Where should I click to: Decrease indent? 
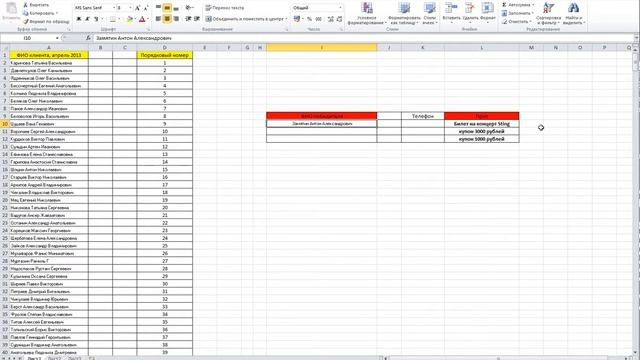click(188, 19)
